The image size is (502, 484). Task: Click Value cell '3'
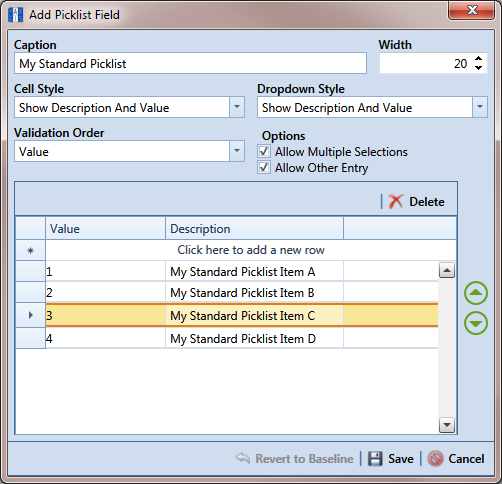105,315
